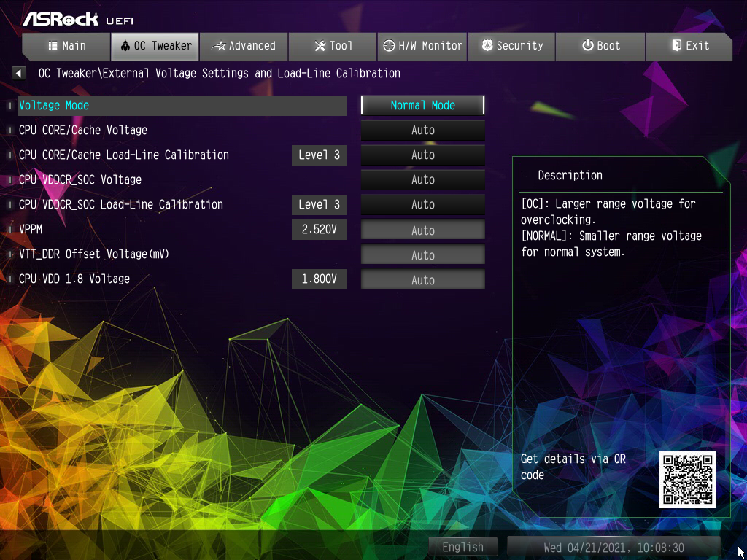Select the VPPM setting label

[x=31, y=229]
